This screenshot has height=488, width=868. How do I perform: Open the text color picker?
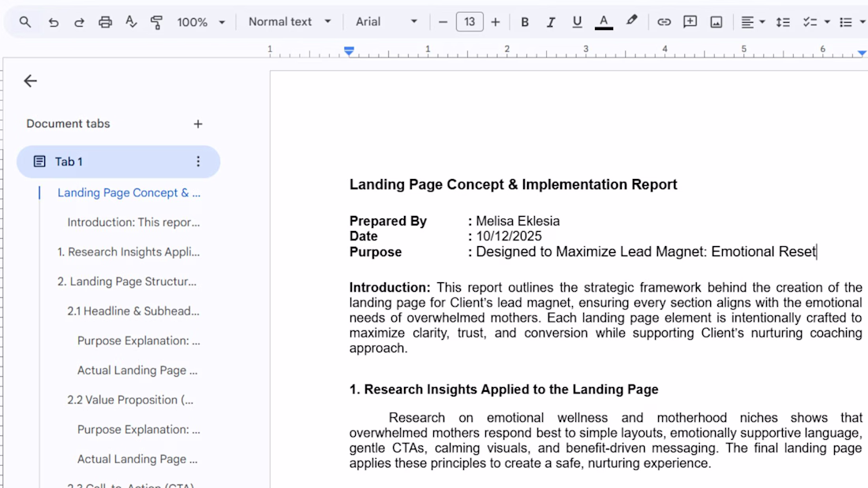604,22
